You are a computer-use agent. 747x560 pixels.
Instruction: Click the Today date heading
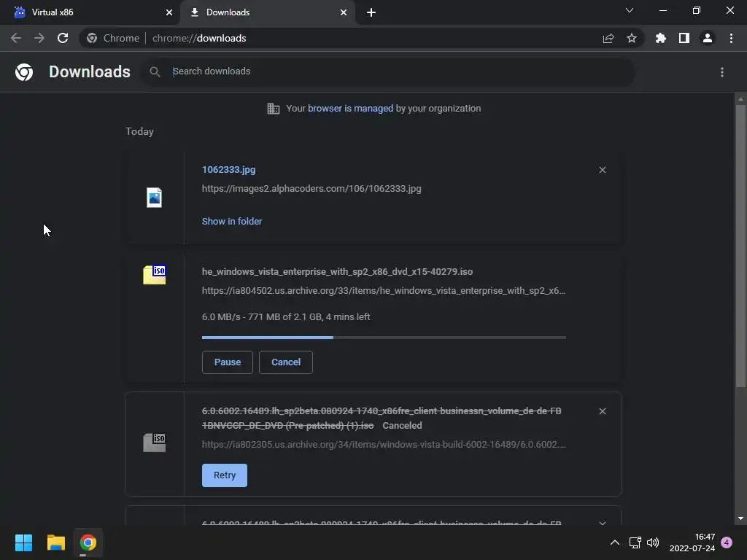[x=139, y=131]
